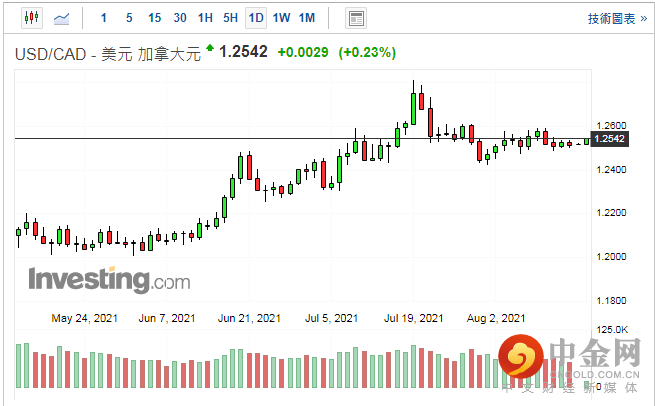
Task: Click the Jun 21, 2021 date label
Action: 249,318
